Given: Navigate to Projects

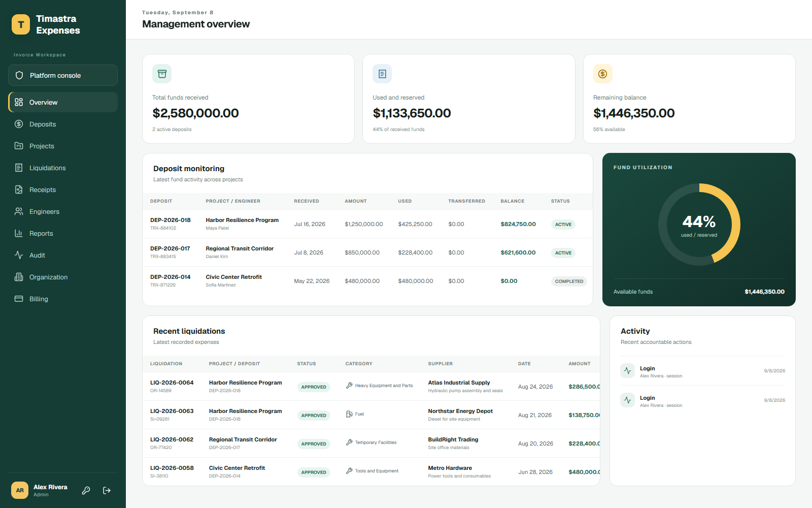Looking at the screenshot, I should coord(63,146).
